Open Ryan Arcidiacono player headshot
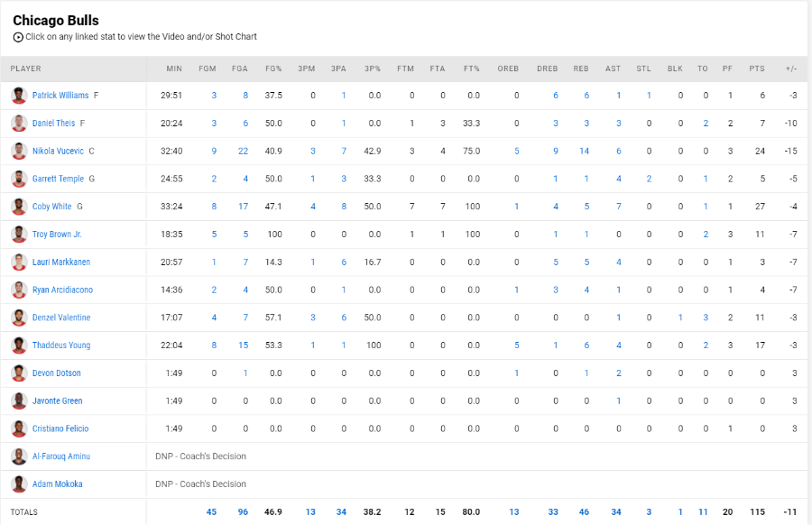Image resolution: width=812 pixels, height=525 pixels. pyautogui.click(x=19, y=290)
